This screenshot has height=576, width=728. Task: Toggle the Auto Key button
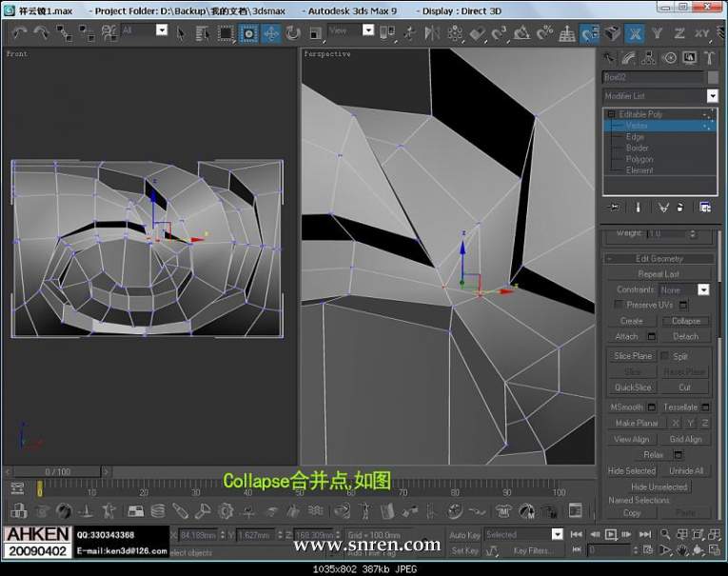pos(465,535)
